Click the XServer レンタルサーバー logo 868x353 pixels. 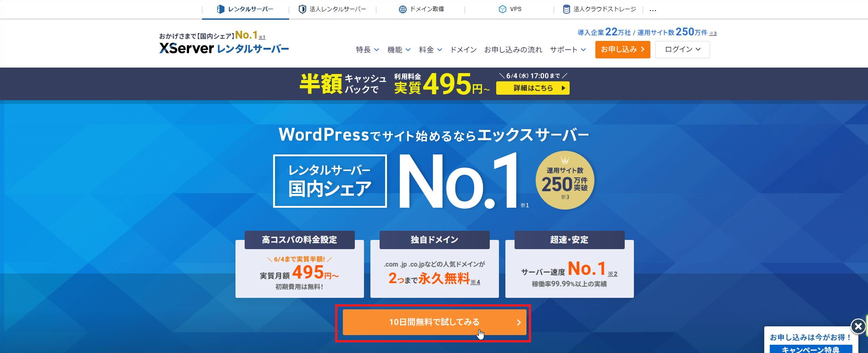point(224,48)
